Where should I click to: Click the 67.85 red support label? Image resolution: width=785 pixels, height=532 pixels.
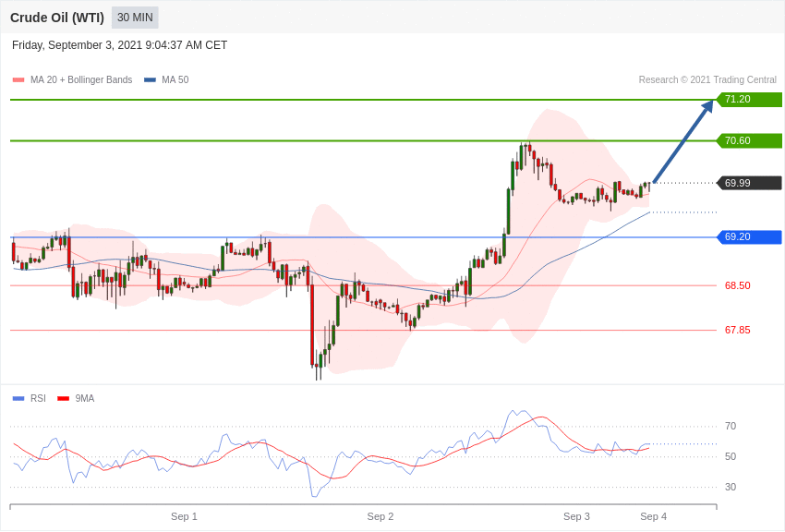click(x=737, y=330)
